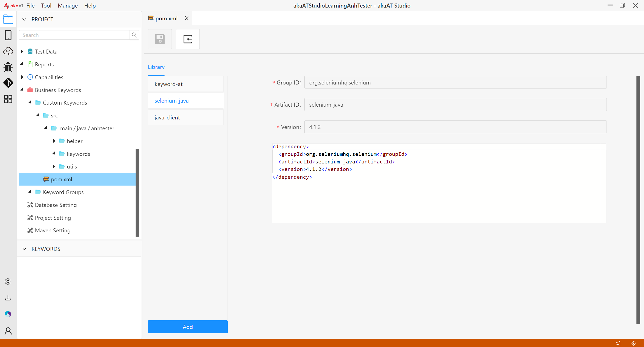Click the download icon in sidebar
644x347 pixels.
8,298
